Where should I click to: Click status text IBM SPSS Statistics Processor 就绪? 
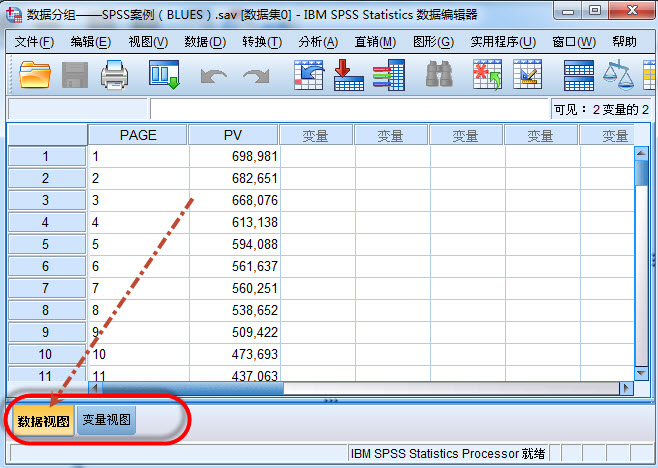(x=448, y=453)
